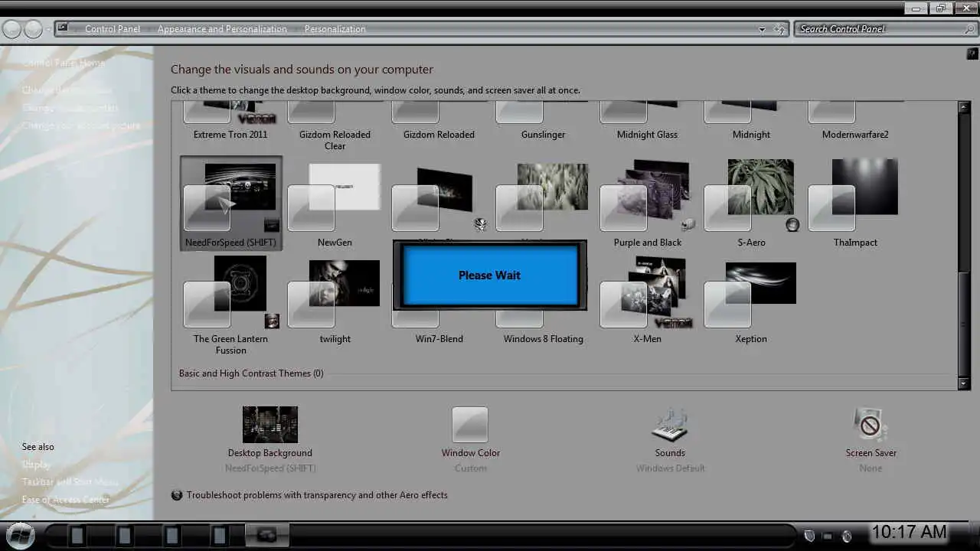980x551 pixels.
Task: Select the Extreme Tron 2011 theme
Action: (x=231, y=121)
